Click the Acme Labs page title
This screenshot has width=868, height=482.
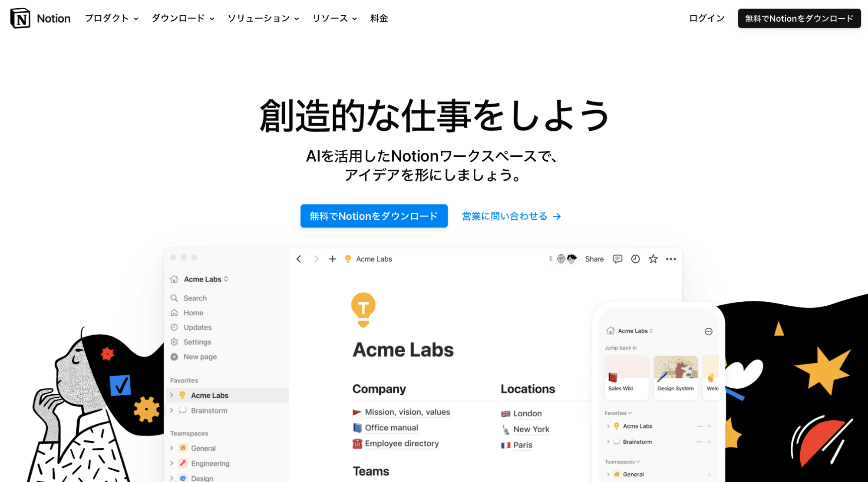coord(403,350)
